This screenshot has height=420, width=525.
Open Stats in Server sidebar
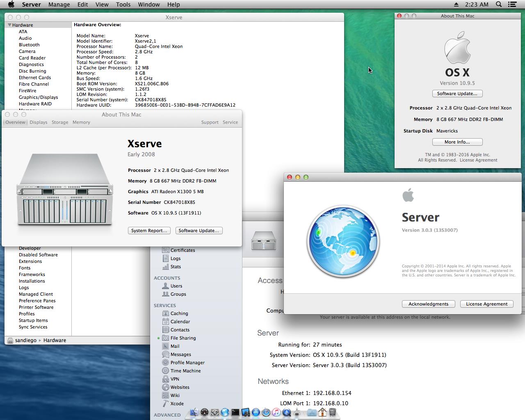(x=171, y=267)
